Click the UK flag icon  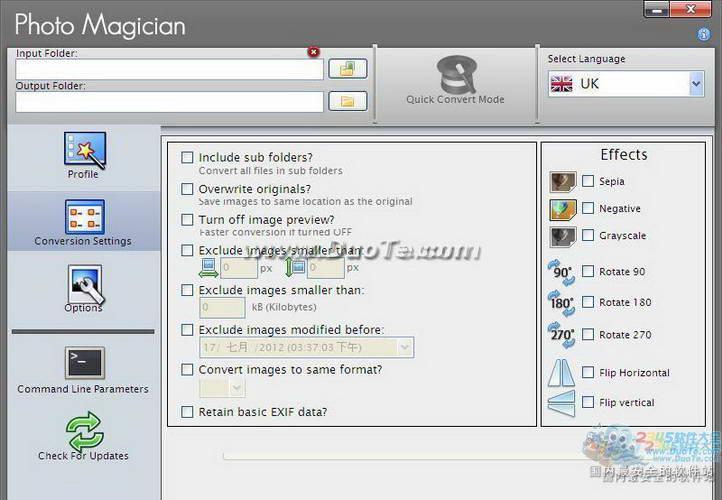(561, 84)
